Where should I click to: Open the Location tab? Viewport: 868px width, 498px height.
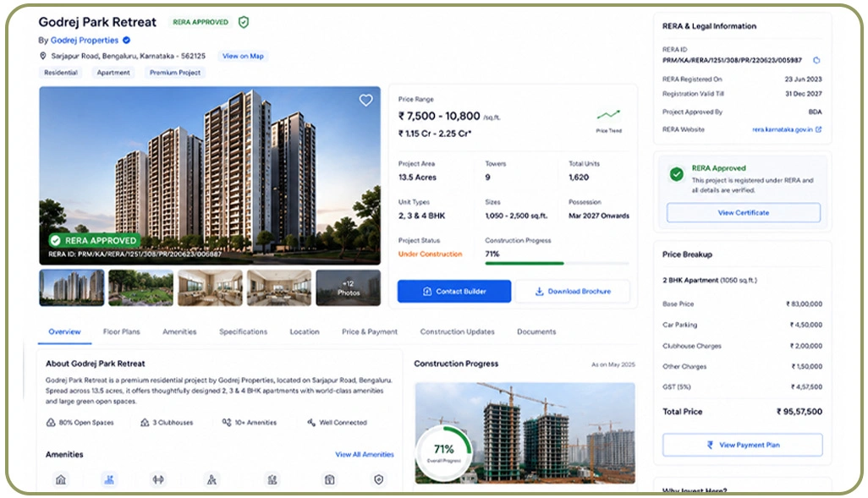click(305, 331)
